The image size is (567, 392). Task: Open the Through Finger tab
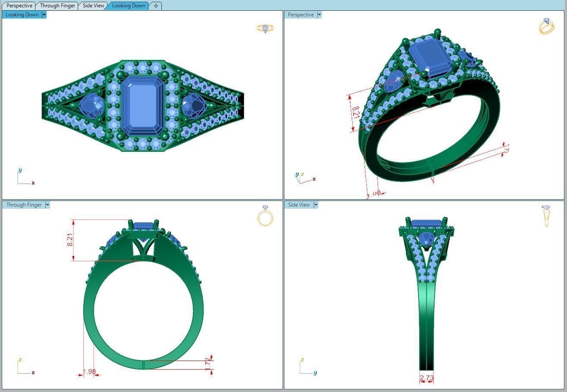(x=57, y=6)
